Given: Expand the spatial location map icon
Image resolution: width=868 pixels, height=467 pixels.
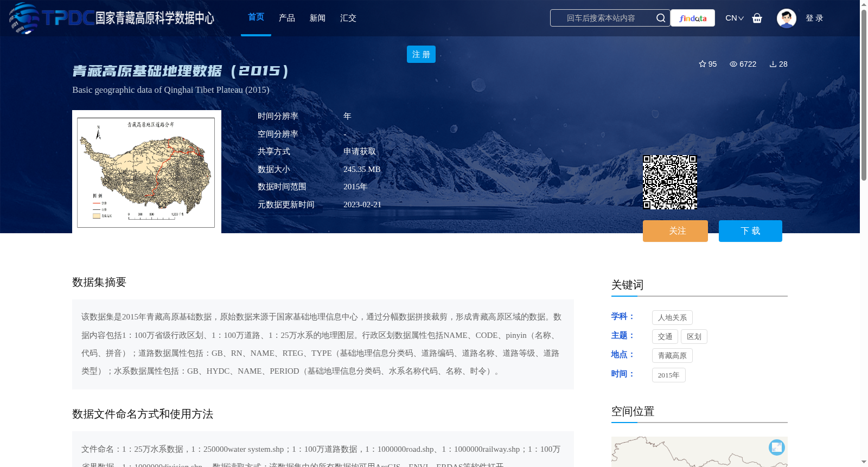Looking at the screenshot, I should pyautogui.click(x=777, y=447).
